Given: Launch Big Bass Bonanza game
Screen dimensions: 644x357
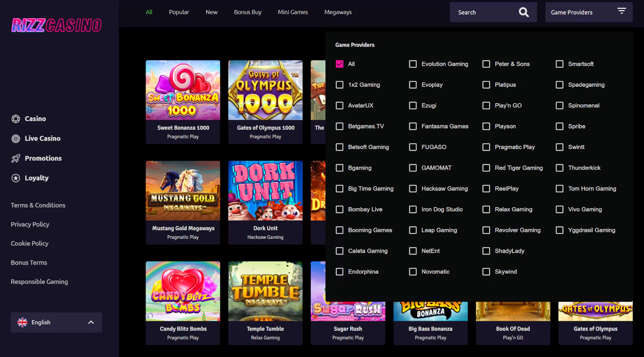Looking at the screenshot, I should click(431, 311).
